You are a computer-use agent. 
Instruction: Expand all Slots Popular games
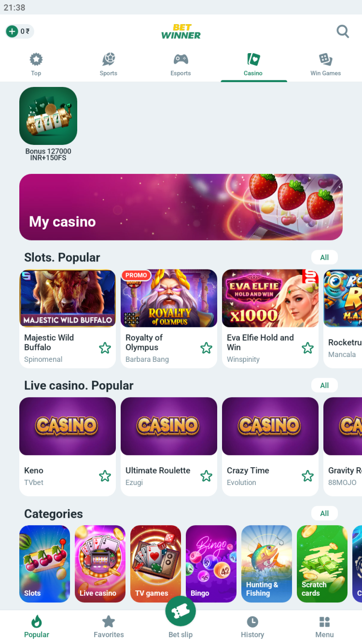324,258
